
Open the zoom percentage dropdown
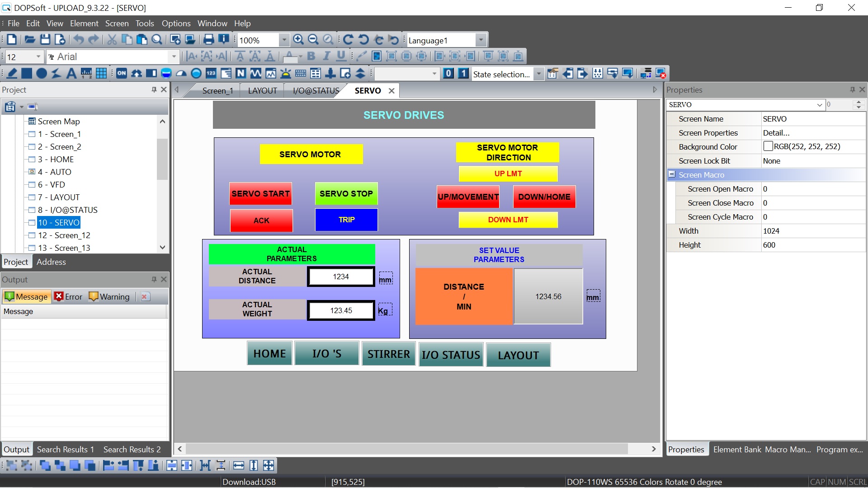tap(284, 40)
